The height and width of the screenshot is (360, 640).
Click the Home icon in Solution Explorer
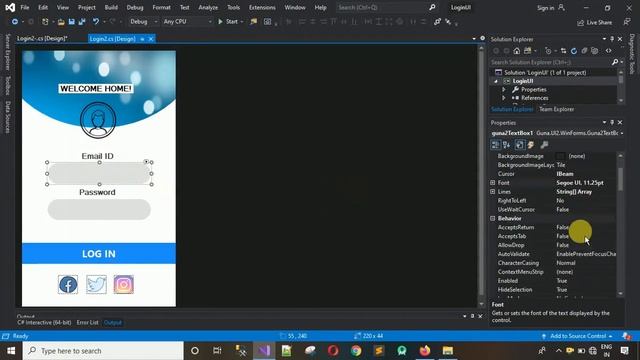tap(517, 51)
